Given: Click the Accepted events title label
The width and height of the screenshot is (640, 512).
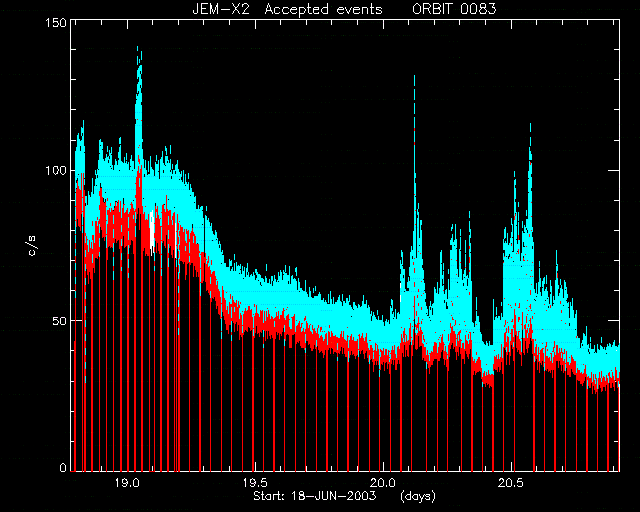Looking at the screenshot, I should (323, 9).
